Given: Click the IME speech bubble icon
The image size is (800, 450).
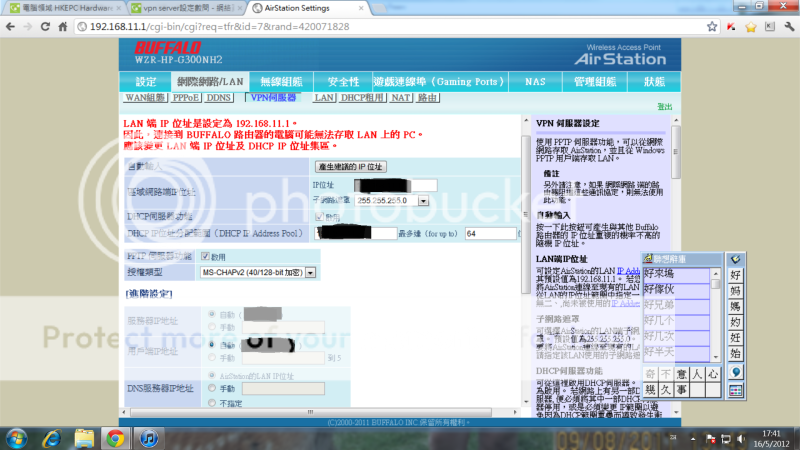Looking at the screenshot, I should [x=735, y=372].
